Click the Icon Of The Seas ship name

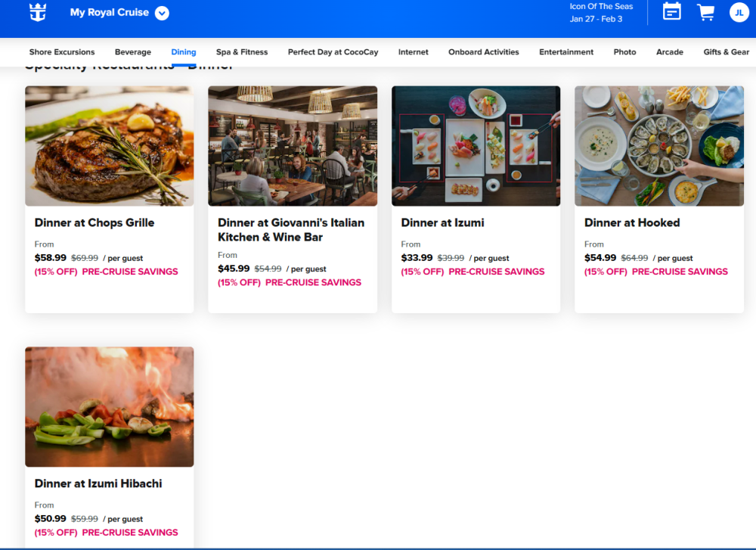pos(601,6)
